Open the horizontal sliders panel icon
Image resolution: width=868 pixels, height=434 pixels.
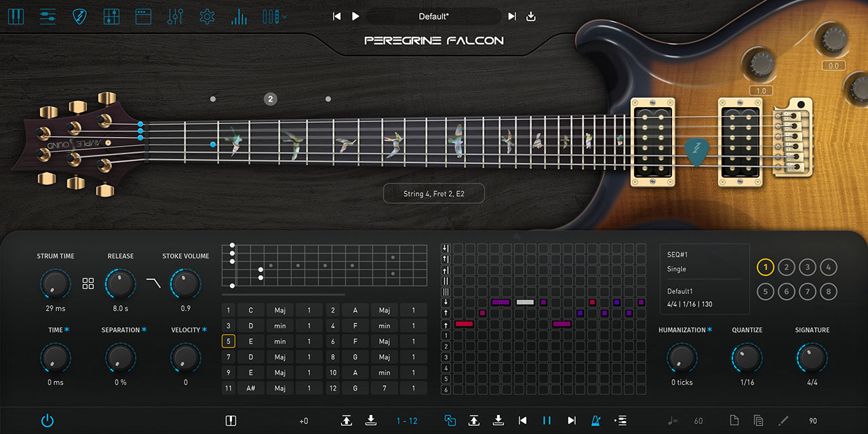(x=48, y=16)
